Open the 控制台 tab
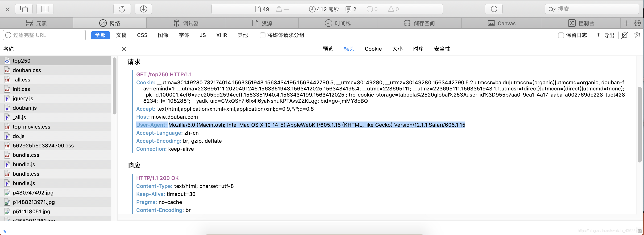This screenshot has width=644, height=235. pyautogui.click(x=581, y=23)
